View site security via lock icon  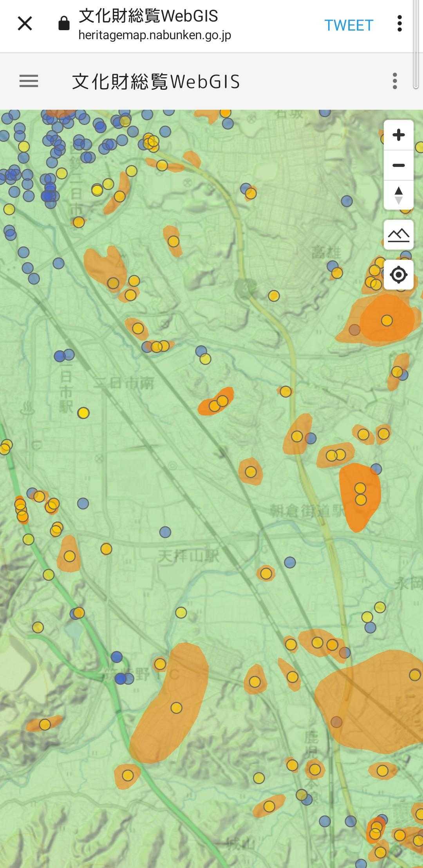point(64,24)
